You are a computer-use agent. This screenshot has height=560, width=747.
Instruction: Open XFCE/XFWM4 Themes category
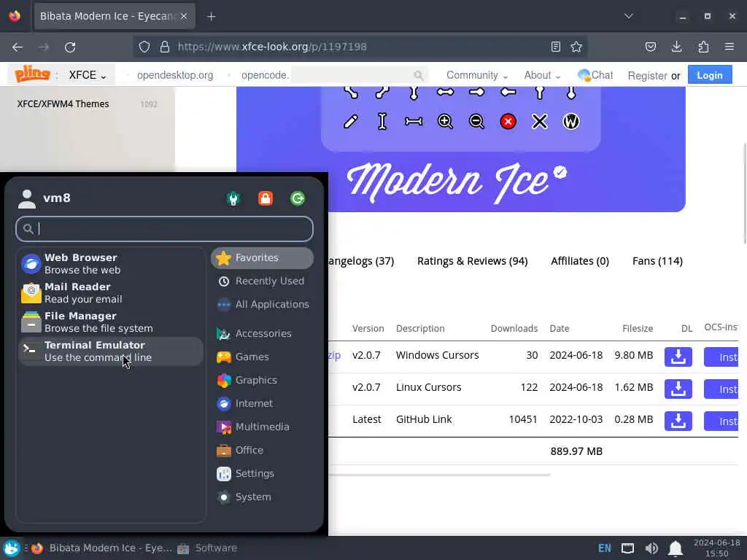(63, 104)
